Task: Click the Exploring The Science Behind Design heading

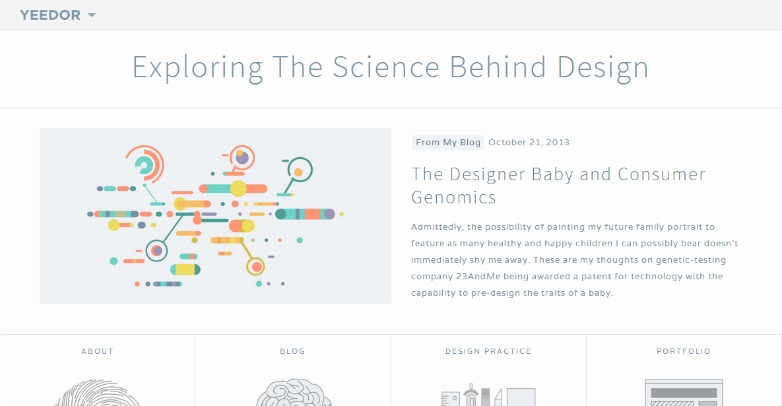Action: pos(391,67)
